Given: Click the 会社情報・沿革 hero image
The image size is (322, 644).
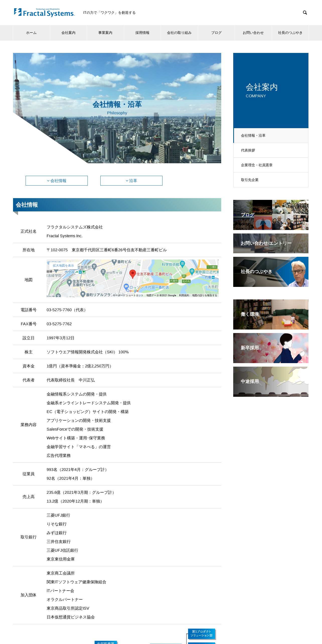Looking at the screenshot, I should click(117, 108).
